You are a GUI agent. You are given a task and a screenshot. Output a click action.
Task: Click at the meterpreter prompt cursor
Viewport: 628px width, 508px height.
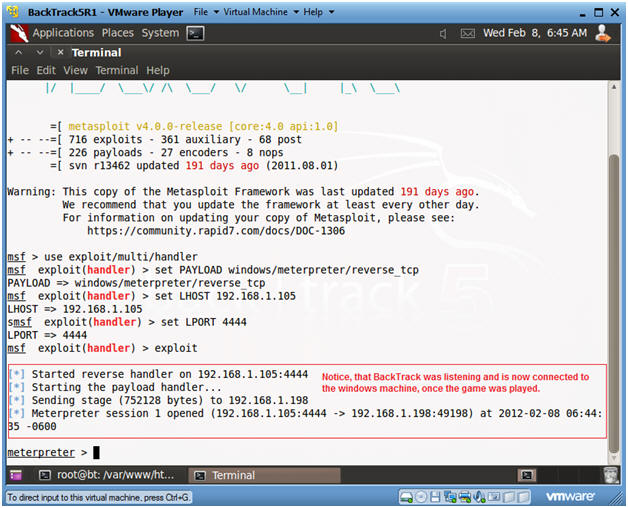(x=97, y=453)
